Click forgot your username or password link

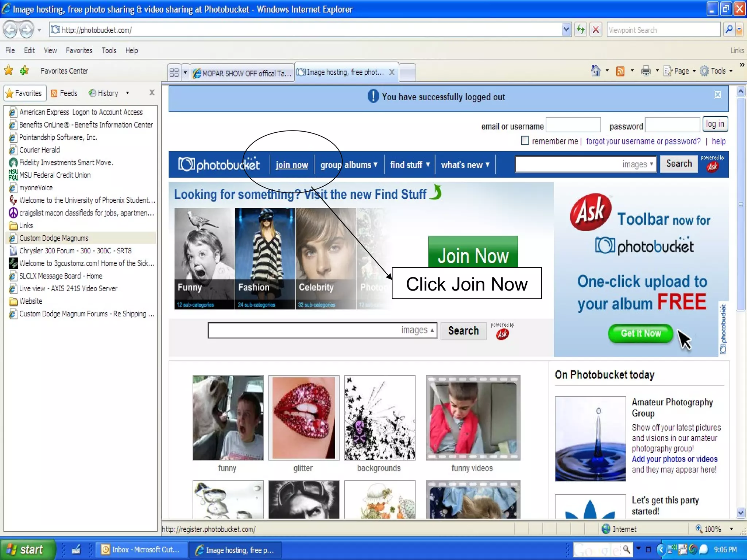(643, 141)
